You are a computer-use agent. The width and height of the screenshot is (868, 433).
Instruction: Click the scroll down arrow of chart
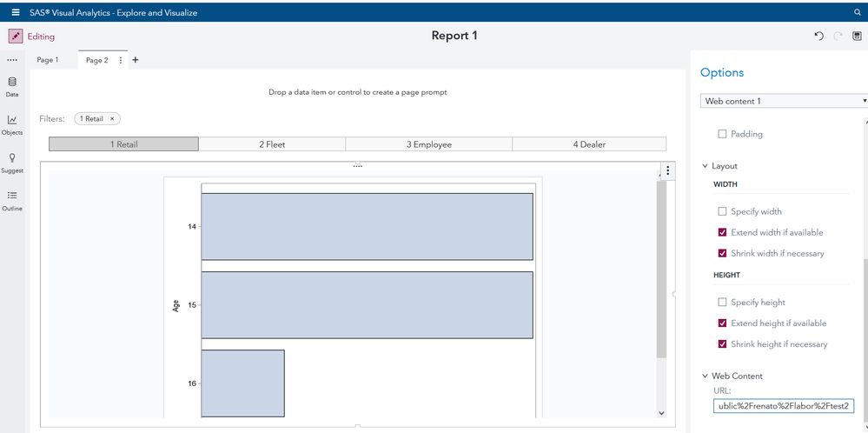(x=661, y=412)
